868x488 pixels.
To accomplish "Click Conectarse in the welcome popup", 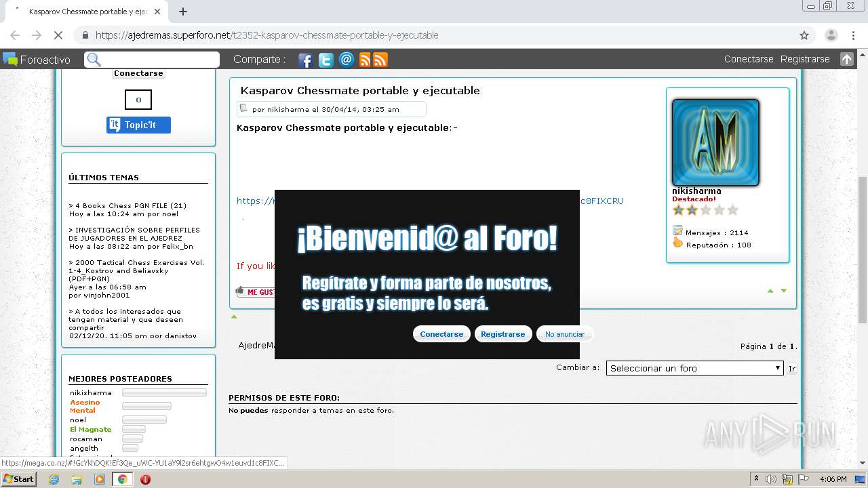I will pyautogui.click(x=441, y=334).
